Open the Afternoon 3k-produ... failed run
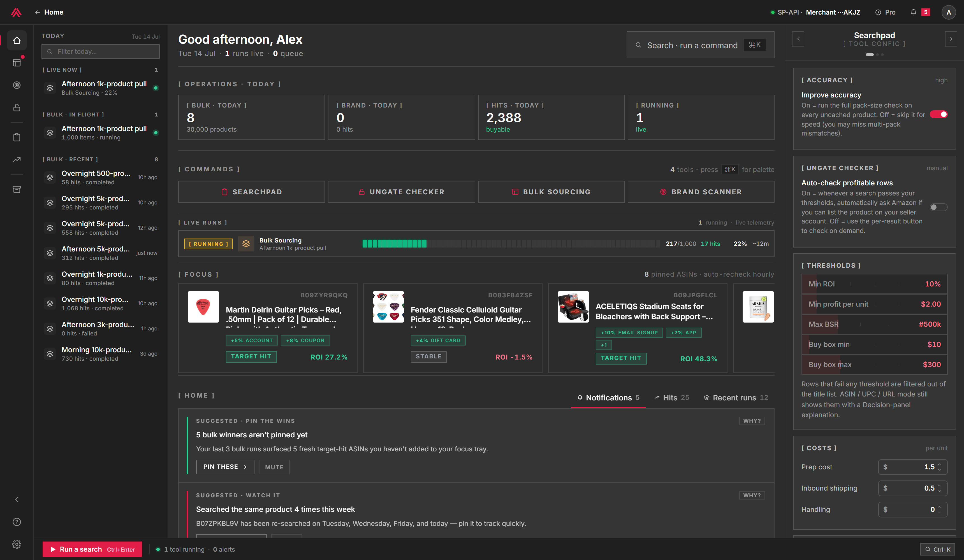Screen dimensions: 964x560 [x=100, y=328]
